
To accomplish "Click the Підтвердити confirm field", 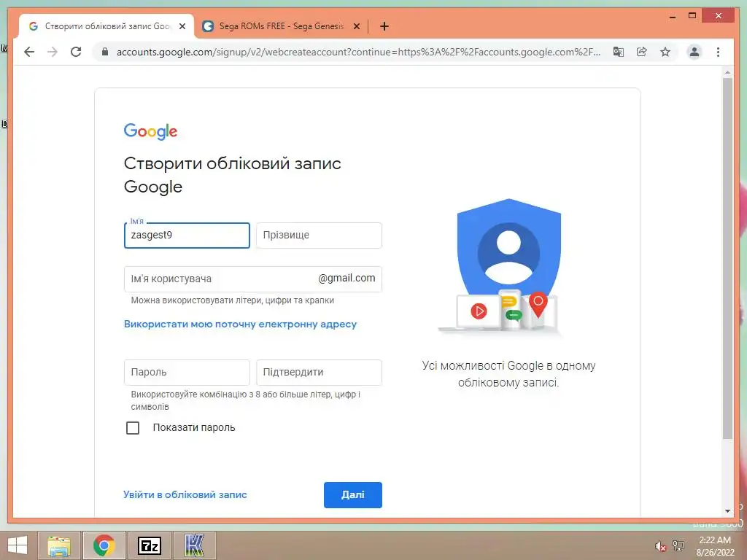I will (x=319, y=373).
